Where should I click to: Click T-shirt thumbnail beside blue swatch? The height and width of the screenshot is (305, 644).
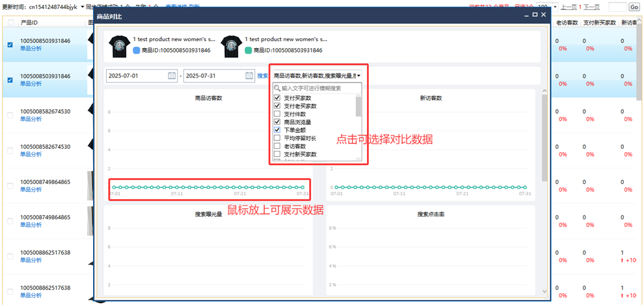(118, 46)
